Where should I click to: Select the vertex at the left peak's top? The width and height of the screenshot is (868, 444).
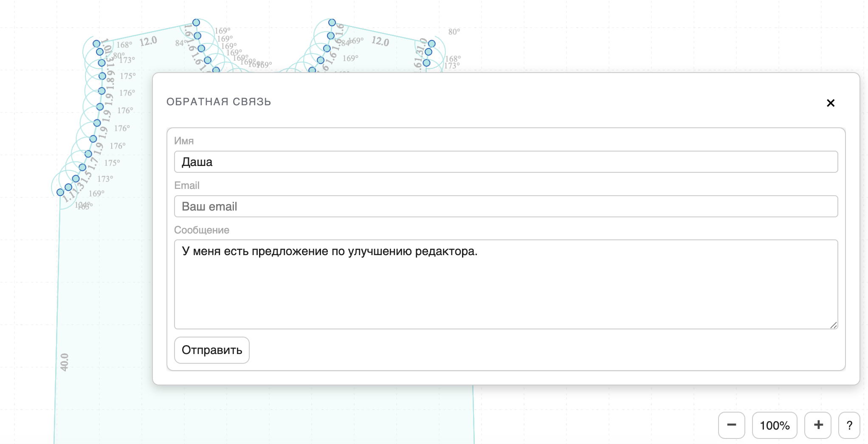(196, 22)
